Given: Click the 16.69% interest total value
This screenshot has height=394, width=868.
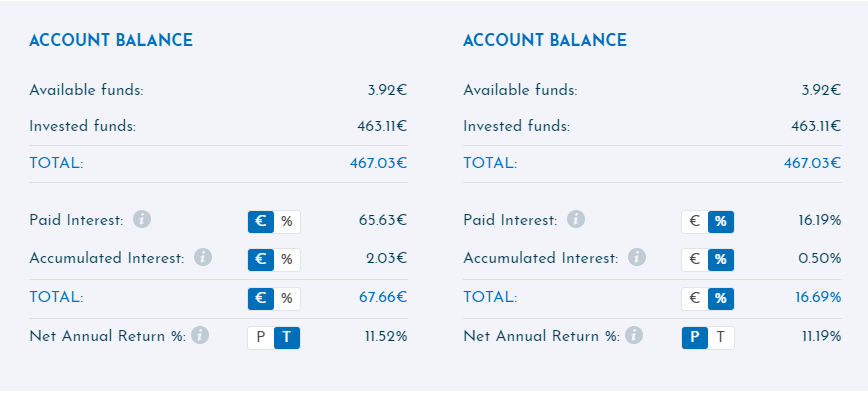Looking at the screenshot, I should [818, 297].
